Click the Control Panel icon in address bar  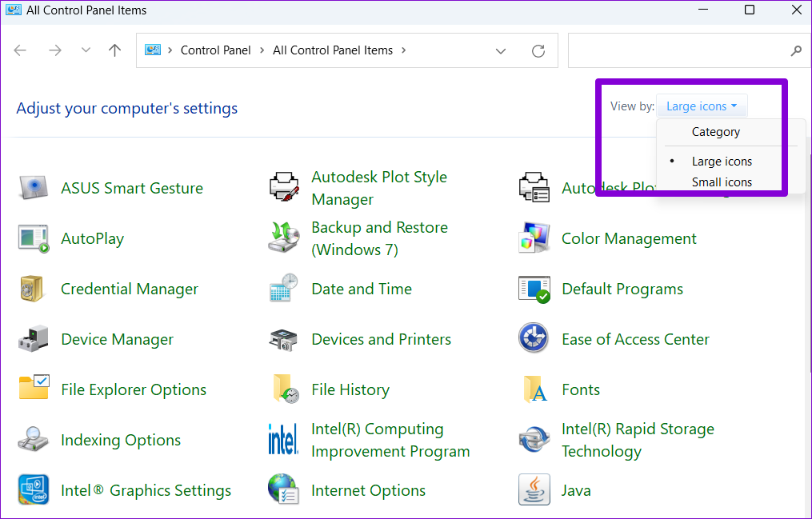[153, 50]
